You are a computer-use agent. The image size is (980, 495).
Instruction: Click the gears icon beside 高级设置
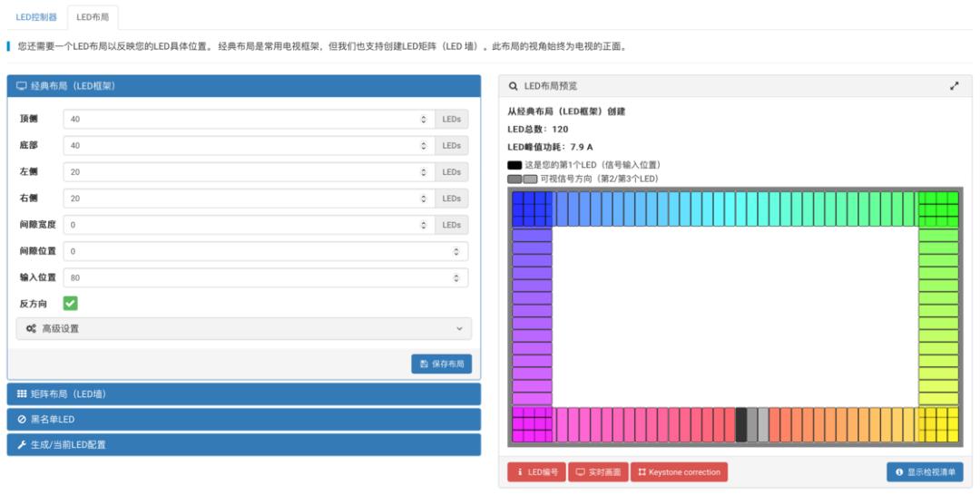click(x=31, y=329)
